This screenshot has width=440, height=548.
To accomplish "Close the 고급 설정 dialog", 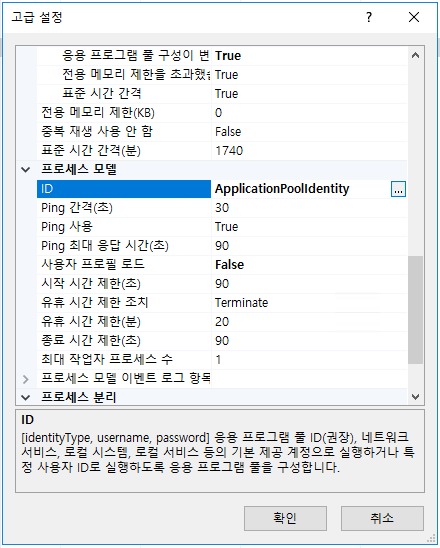I will pos(414,17).
